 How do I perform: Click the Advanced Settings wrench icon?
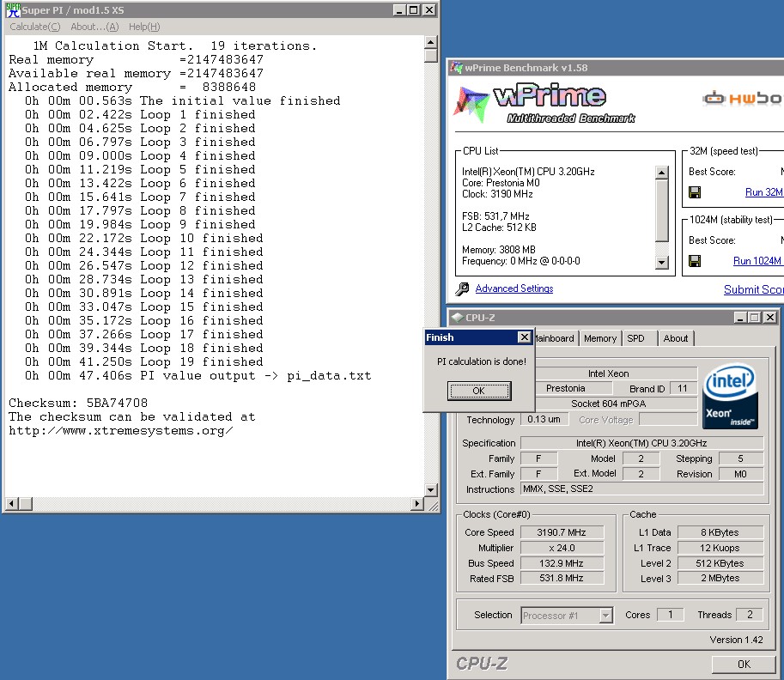[463, 288]
